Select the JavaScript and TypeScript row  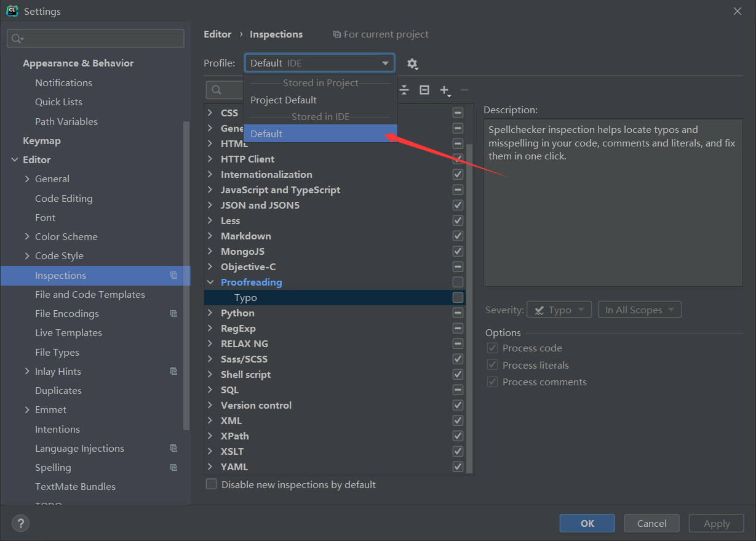(x=335, y=190)
